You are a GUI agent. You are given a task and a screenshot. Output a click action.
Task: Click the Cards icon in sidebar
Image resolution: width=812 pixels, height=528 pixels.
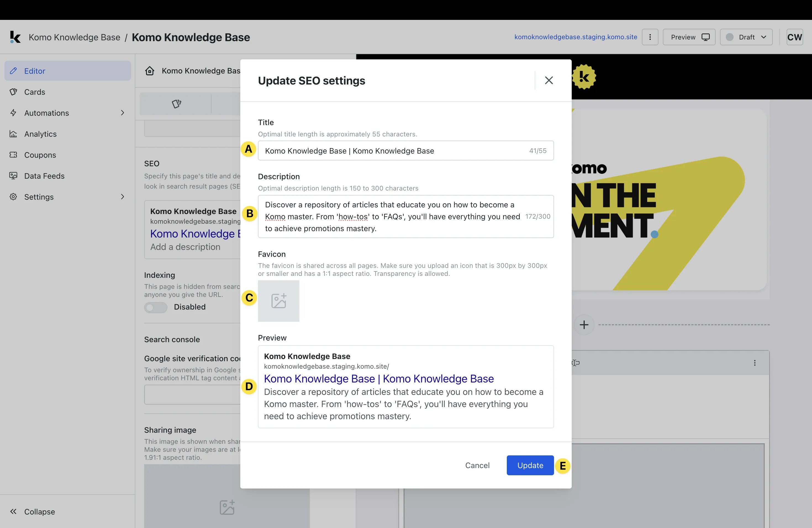tap(13, 92)
